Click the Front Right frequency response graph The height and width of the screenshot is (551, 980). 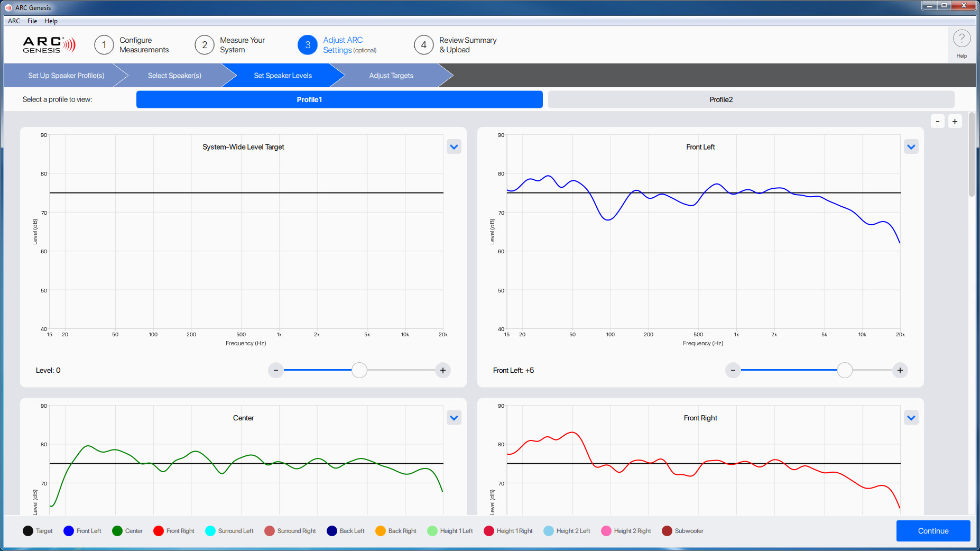[x=704, y=460]
